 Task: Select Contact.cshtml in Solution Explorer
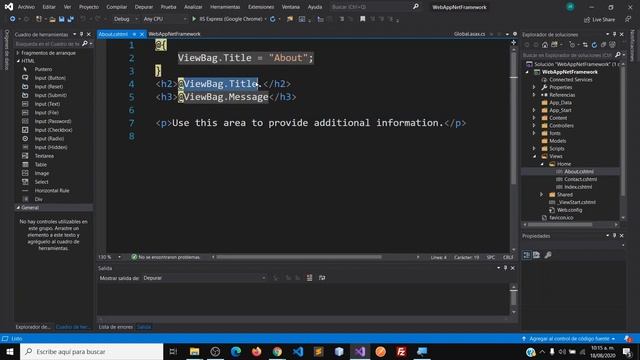click(x=580, y=179)
